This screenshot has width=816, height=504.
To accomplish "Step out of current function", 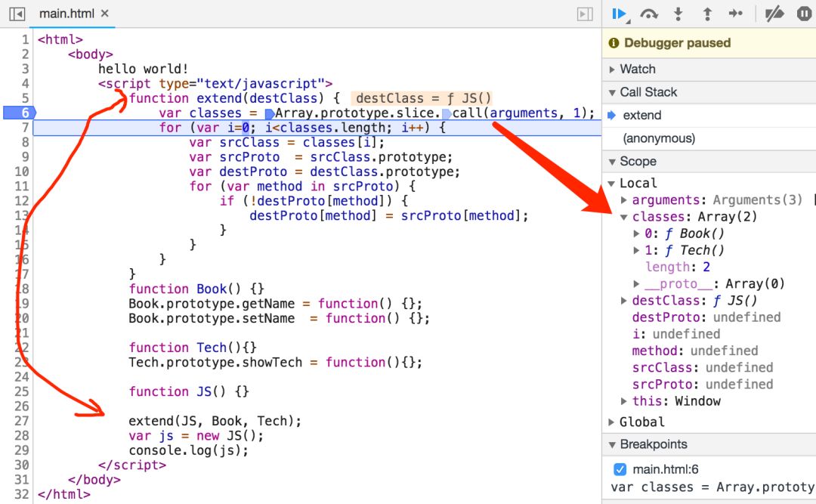I will [x=706, y=14].
